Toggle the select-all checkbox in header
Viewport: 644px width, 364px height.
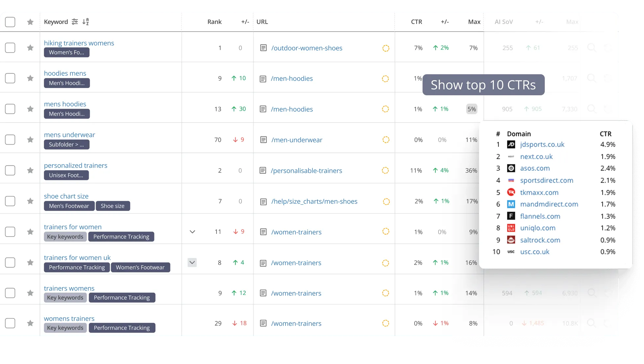click(10, 22)
